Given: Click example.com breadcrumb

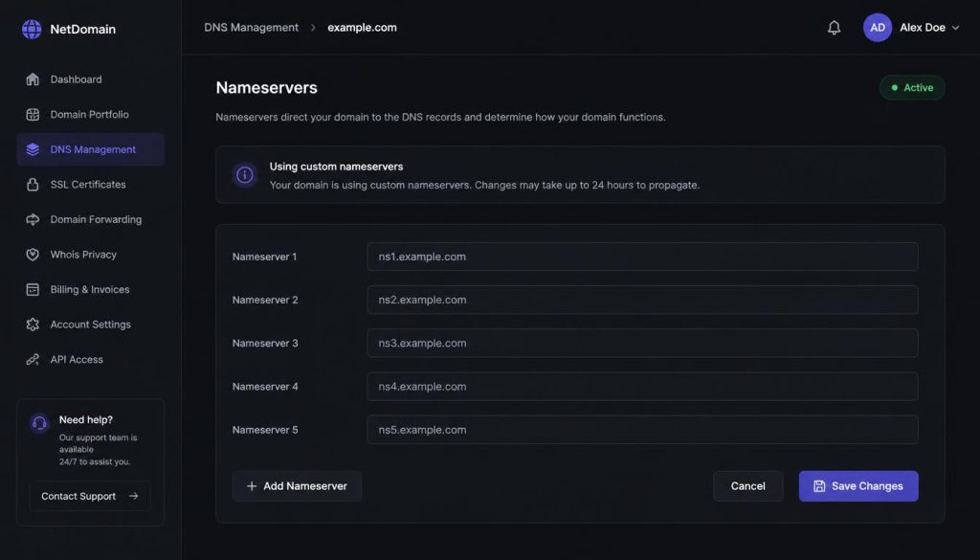Looking at the screenshot, I should point(362,28).
